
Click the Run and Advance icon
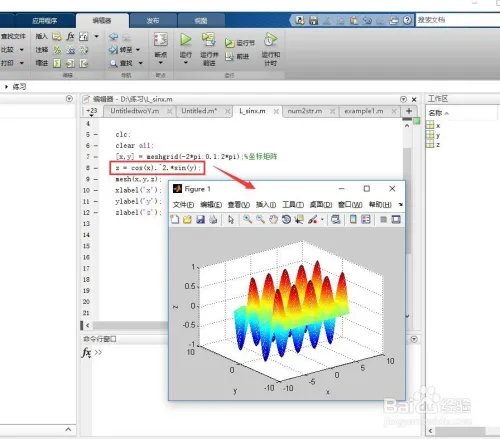209,40
